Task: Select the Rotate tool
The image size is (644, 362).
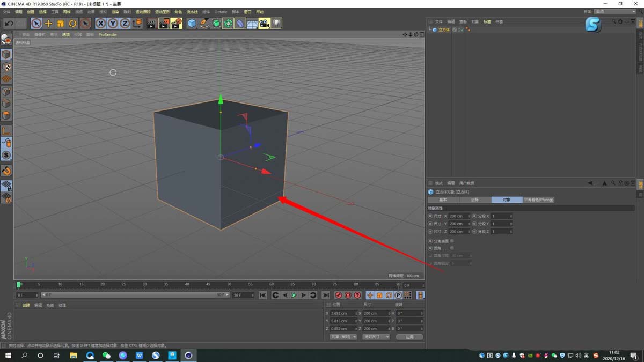Action: 73,23
